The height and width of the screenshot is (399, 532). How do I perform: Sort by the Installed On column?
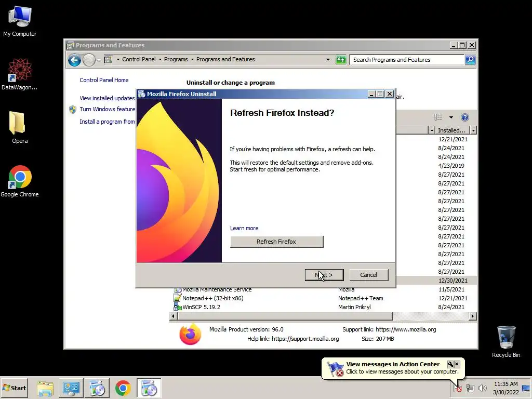451,130
